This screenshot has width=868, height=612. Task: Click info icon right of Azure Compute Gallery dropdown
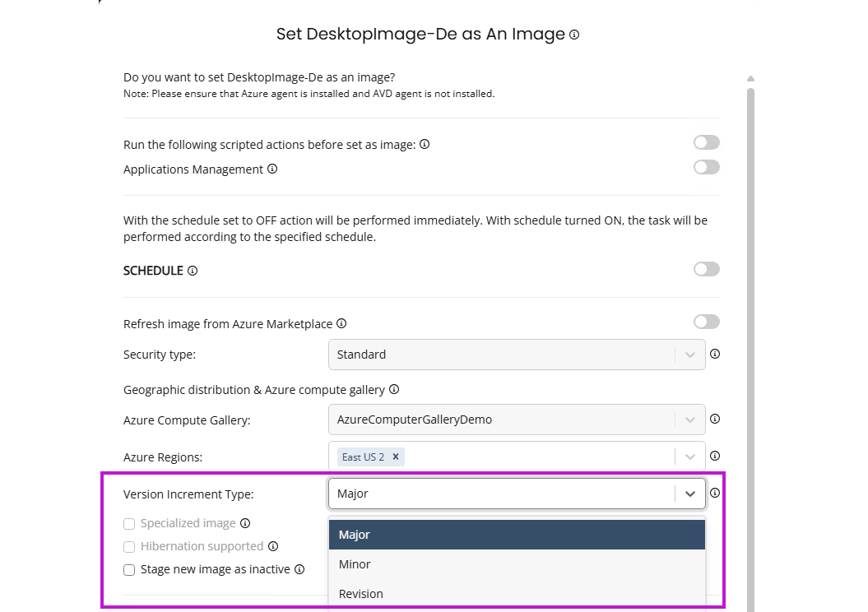pyautogui.click(x=715, y=419)
